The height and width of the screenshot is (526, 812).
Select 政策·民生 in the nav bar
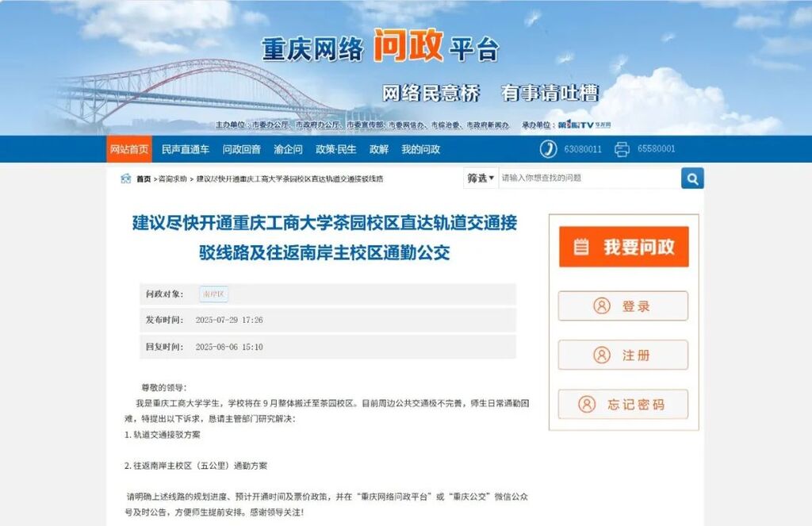click(x=336, y=149)
